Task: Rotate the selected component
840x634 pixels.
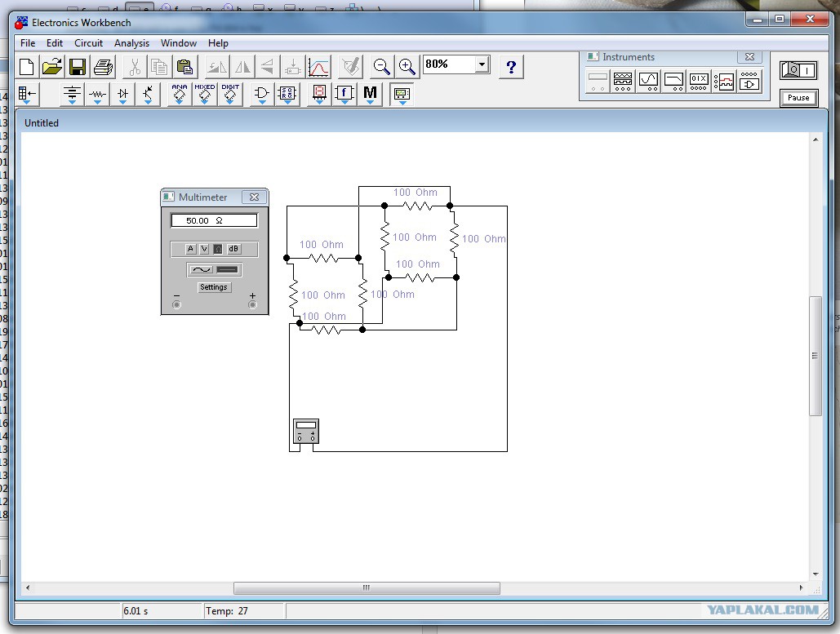Action: coord(217,67)
